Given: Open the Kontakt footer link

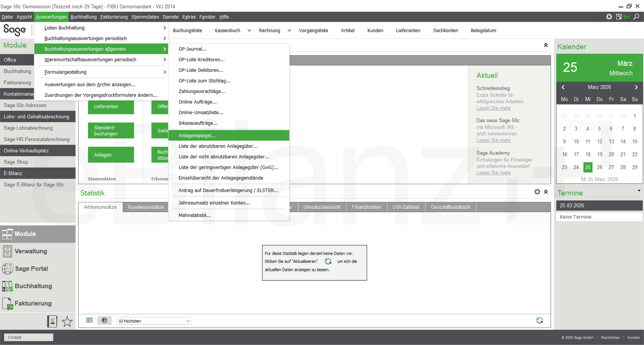Looking at the screenshot, I should click(x=633, y=337).
